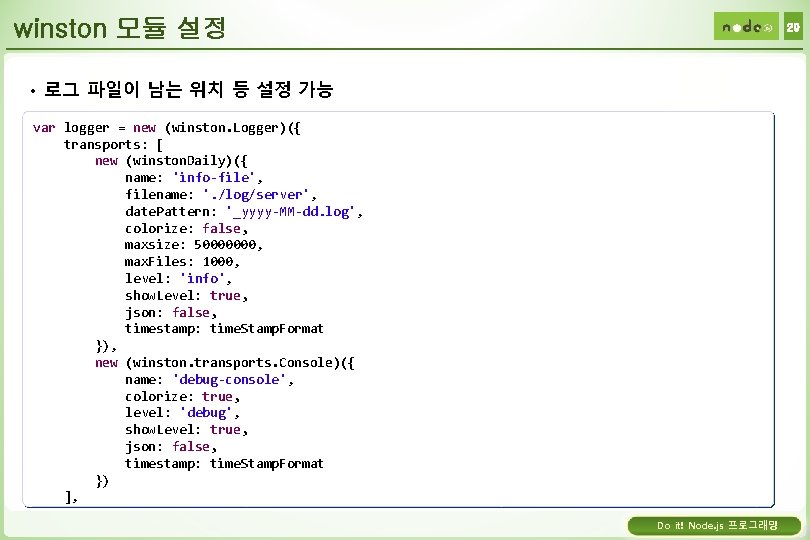The height and width of the screenshot is (540, 810).
Task: Click the second 'json: false,' line under Console
Action: point(171,447)
